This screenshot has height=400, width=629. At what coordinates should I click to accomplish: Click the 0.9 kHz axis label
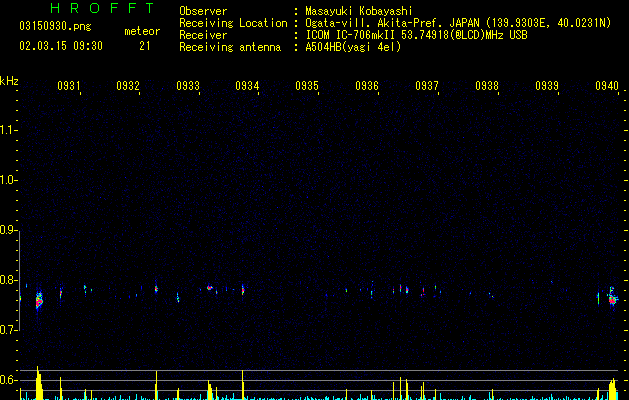click(x=8, y=230)
